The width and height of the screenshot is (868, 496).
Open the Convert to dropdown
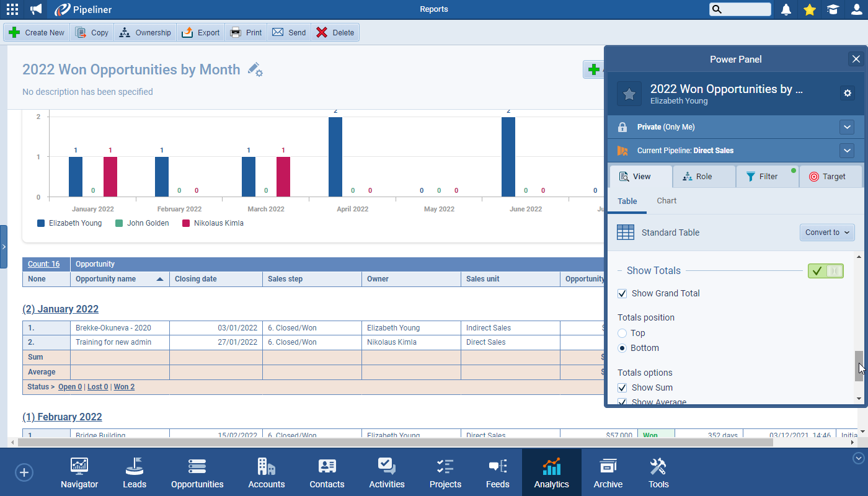(827, 232)
